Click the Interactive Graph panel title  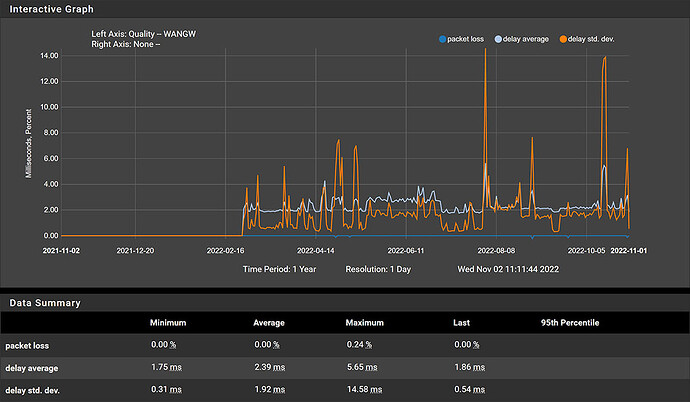click(51, 9)
